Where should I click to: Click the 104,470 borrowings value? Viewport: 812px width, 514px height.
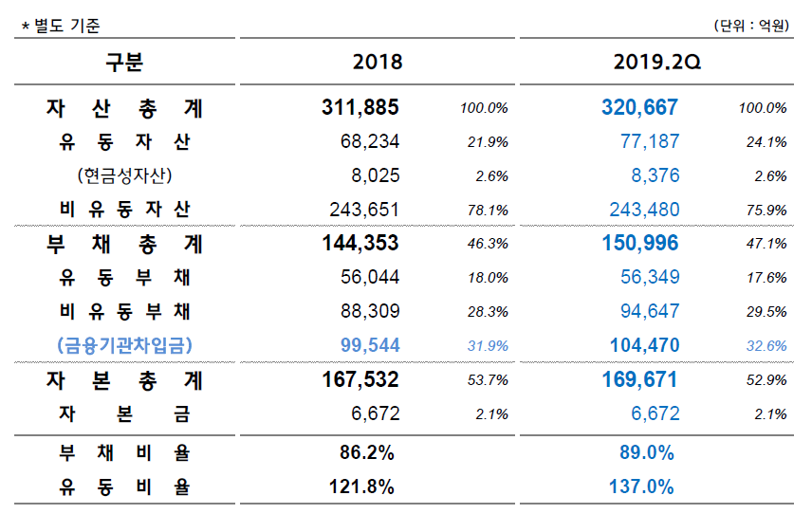tap(641, 346)
